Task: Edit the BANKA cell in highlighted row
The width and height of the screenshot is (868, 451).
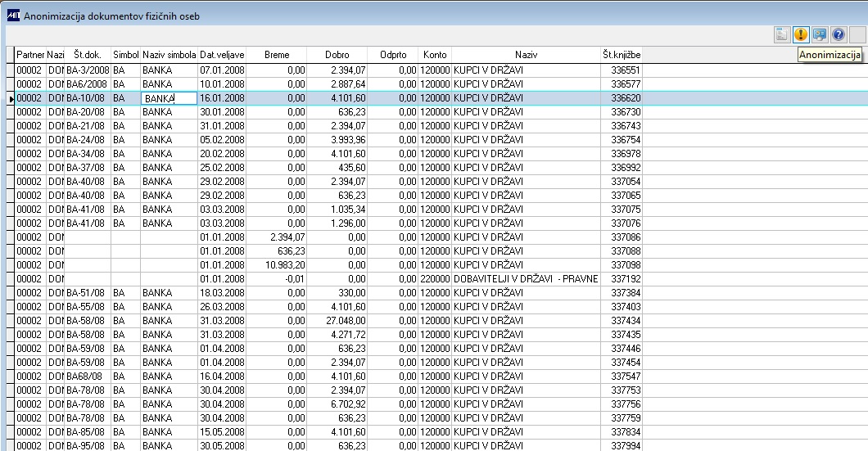Action: pos(170,98)
